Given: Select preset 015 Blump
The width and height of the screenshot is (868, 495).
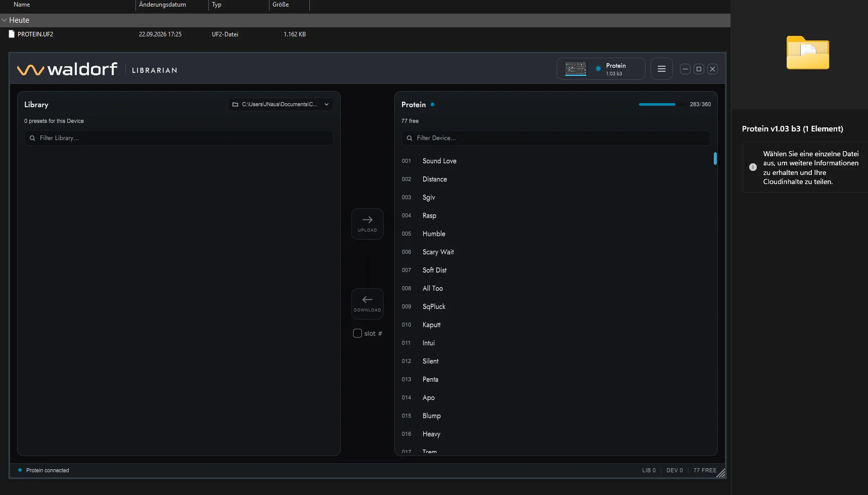Looking at the screenshot, I should [556, 416].
